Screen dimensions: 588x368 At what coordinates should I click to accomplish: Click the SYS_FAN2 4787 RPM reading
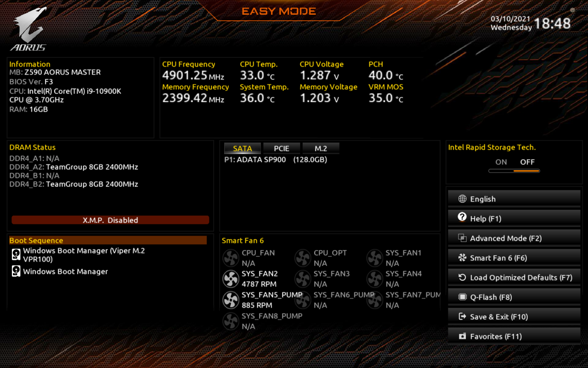click(259, 284)
